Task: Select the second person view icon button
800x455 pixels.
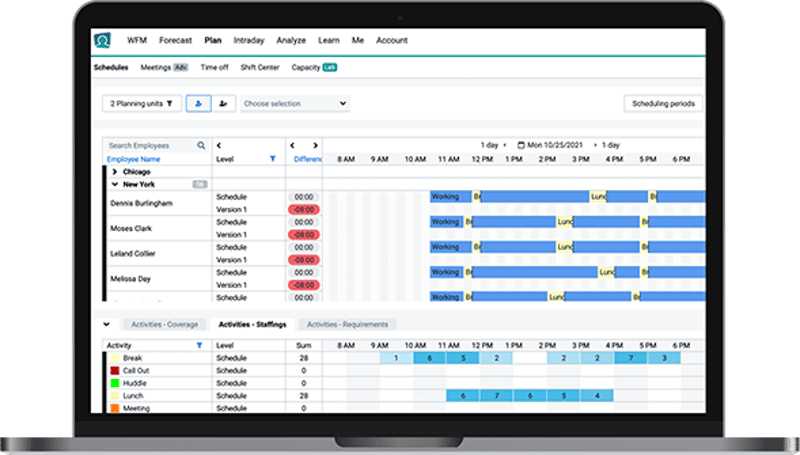Action: pyautogui.click(x=223, y=103)
